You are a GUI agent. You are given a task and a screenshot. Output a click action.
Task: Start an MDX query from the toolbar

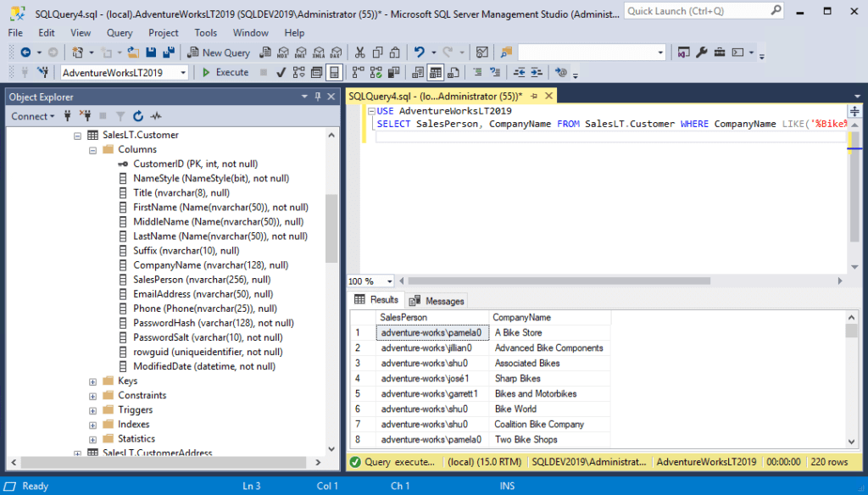tap(283, 53)
